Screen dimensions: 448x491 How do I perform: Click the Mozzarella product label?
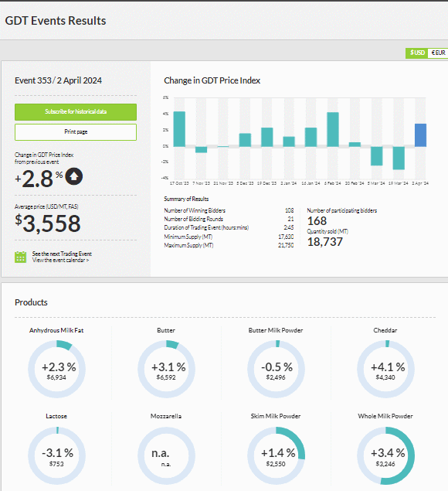pos(166,416)
